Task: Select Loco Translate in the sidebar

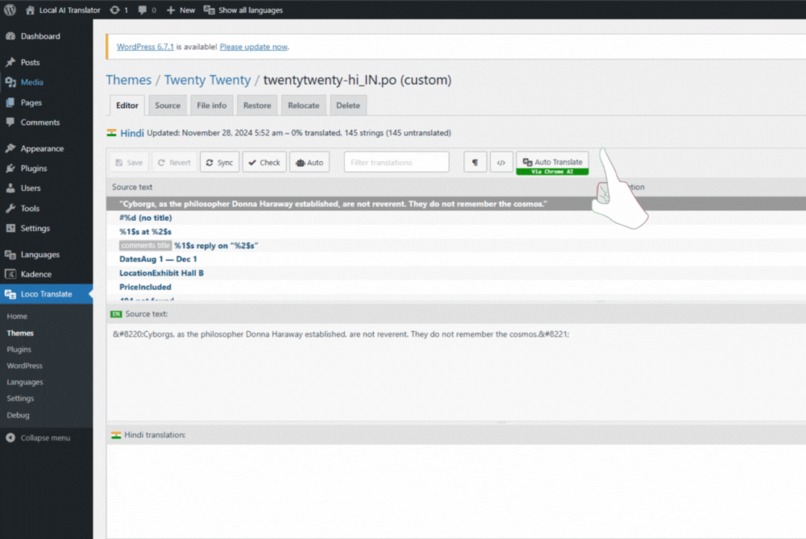Action: (x=46, y=294)
